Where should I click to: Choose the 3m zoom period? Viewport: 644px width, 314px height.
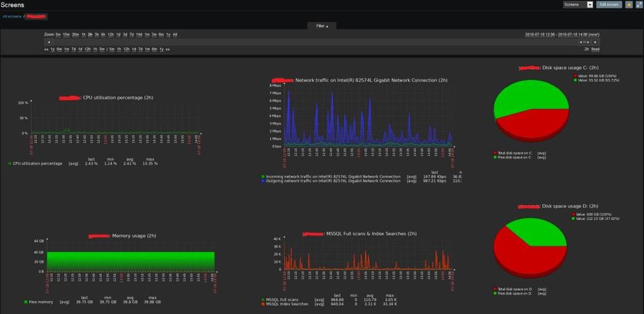[154, 35]
